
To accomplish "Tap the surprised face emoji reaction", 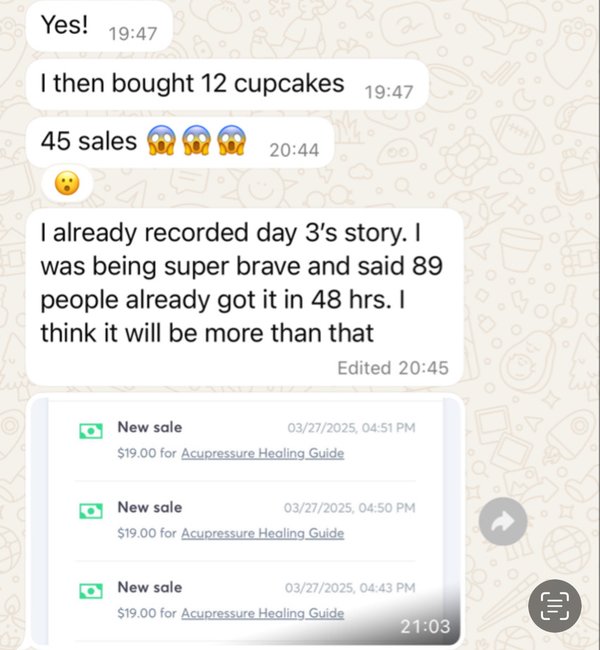I will (67, 183).
